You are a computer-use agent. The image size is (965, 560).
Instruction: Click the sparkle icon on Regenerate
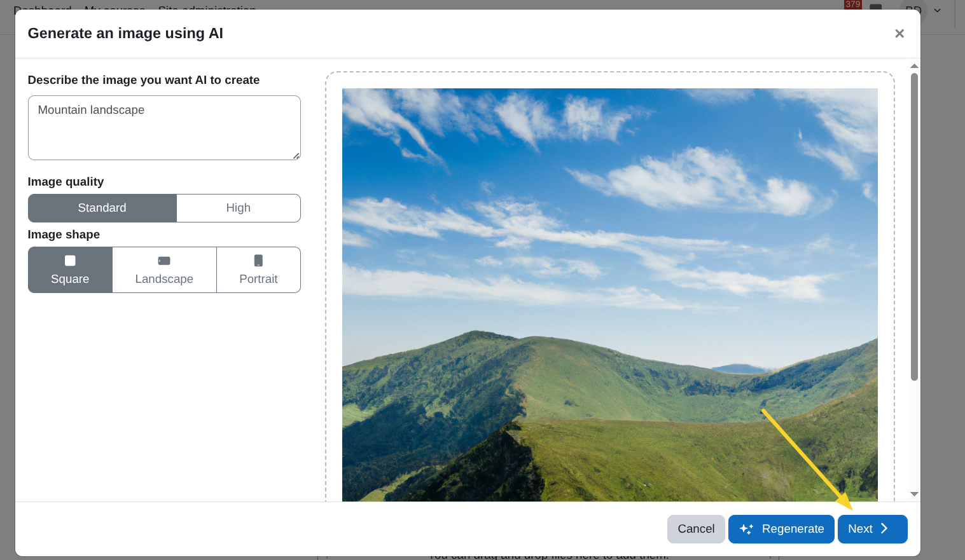(746, 529)
